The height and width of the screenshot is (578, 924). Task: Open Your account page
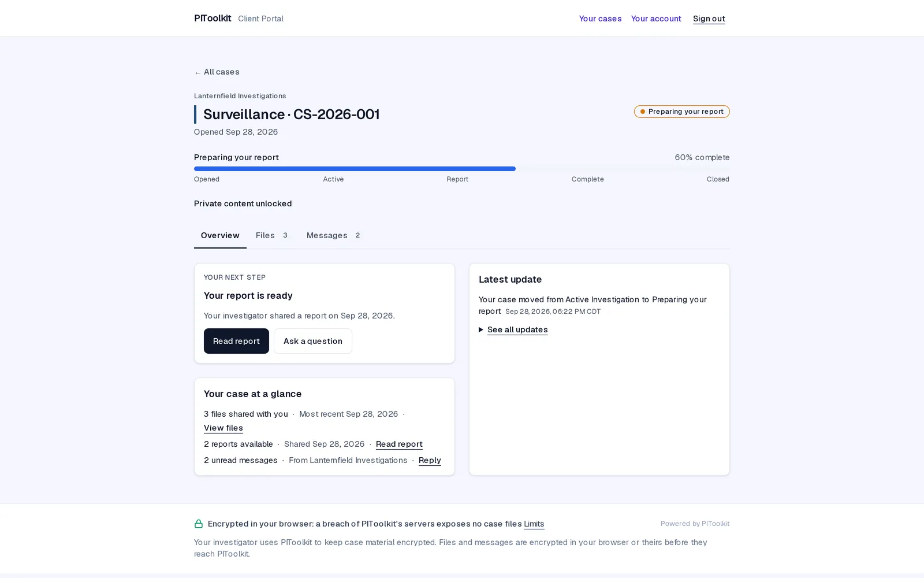[x=656, y=18]
